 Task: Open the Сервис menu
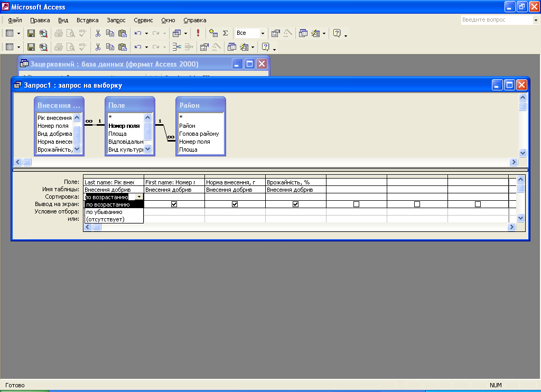click(x=143, y=20)
